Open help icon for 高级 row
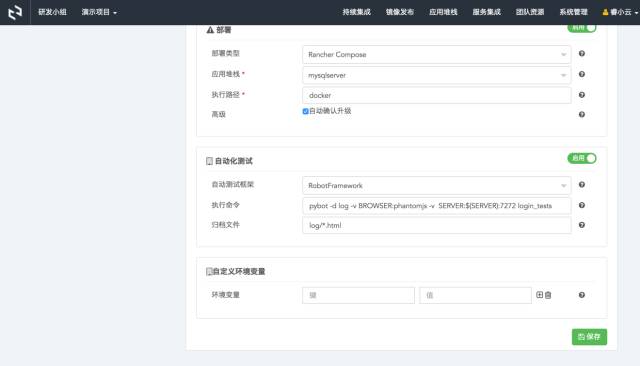The image size is (640, 366). point(582,114)
